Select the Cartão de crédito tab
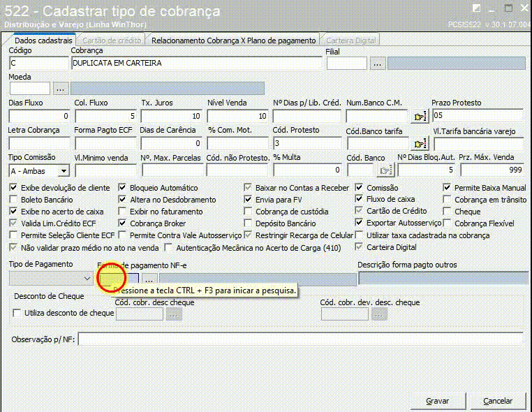532x412 pixels. coord(112,41)
